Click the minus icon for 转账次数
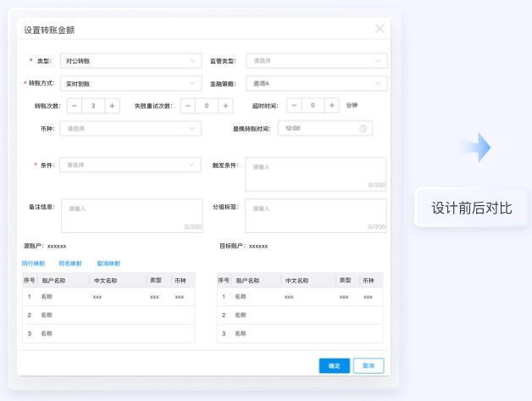This screenshot has height=401, width=532. [x=74, y=106]
